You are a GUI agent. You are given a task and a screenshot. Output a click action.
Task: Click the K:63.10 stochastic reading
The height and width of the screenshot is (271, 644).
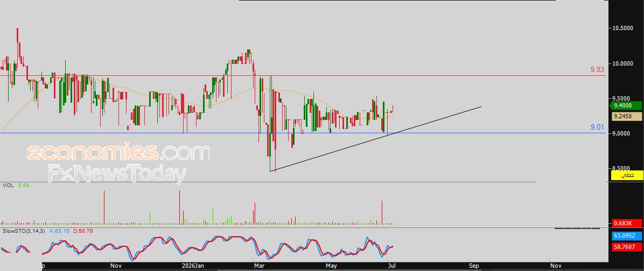pyautogui.click(x=59, y=231)
